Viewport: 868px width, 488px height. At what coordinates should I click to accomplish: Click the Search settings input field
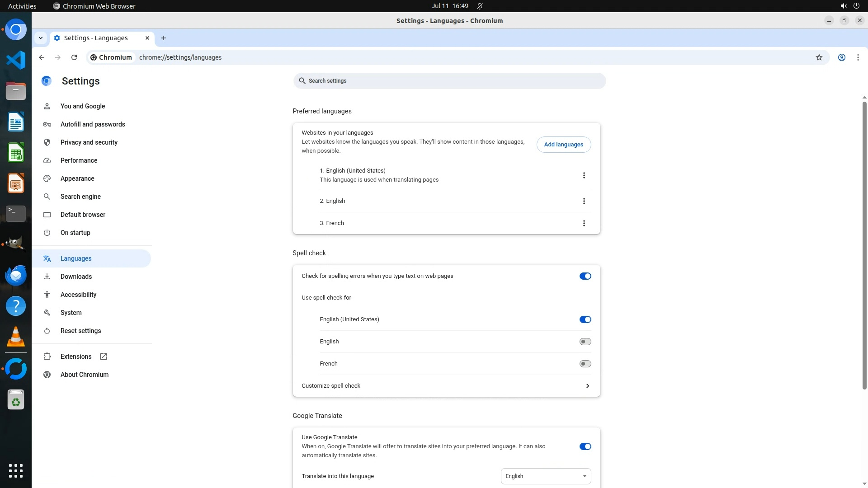pyautogui.click(x=449, y=81)
